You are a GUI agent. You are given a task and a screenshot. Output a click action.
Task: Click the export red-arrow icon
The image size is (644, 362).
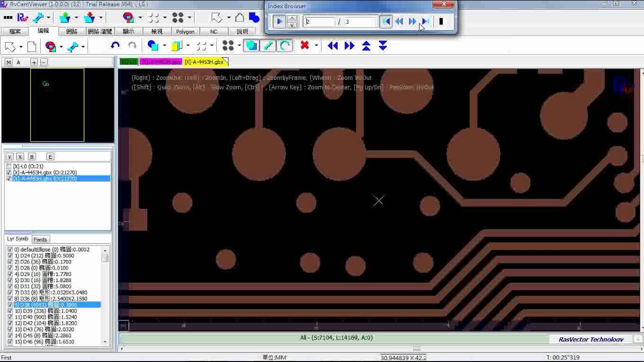tap(90, 18)
